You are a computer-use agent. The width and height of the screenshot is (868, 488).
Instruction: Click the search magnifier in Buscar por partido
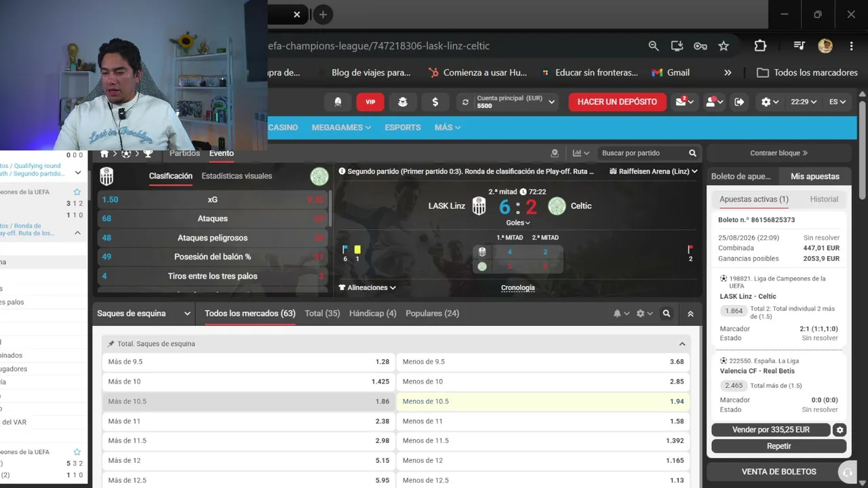tap(692, 153)
